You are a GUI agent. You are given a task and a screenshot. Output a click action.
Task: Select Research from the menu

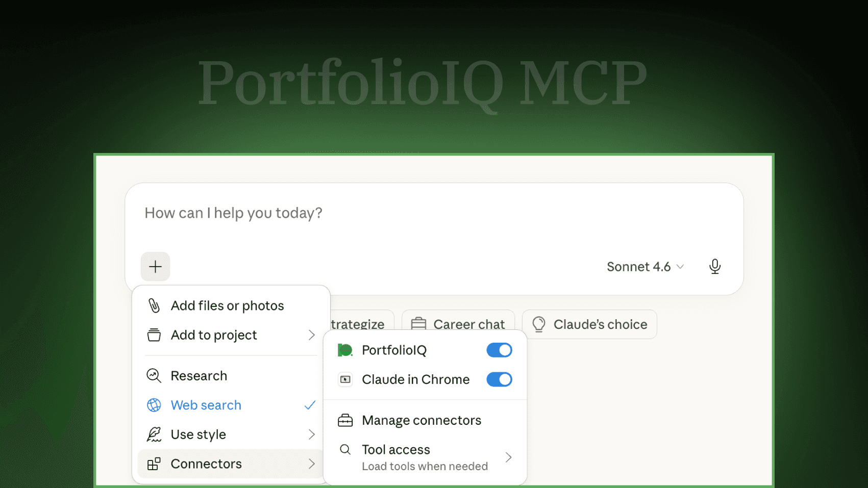pyautogui.click(x=231, y=376)
